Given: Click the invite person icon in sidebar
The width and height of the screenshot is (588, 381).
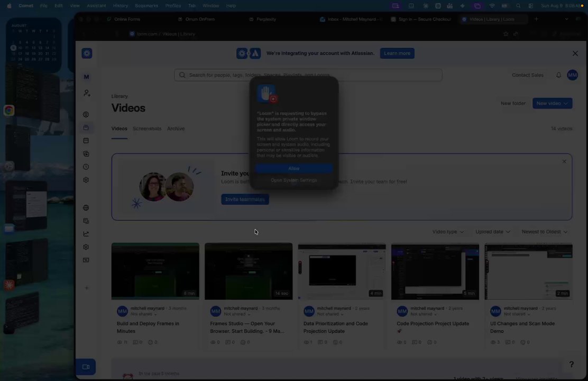Looking at the screenshot, I should pyautogui.click(x=87, y=93).
